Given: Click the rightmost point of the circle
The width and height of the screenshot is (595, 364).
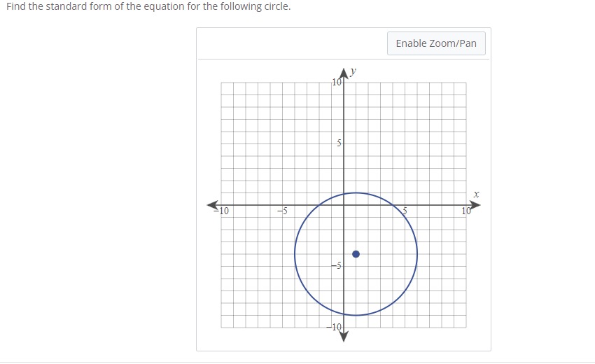Looking at the screenshot, I should pyautogui.click(x=417, y=254).
